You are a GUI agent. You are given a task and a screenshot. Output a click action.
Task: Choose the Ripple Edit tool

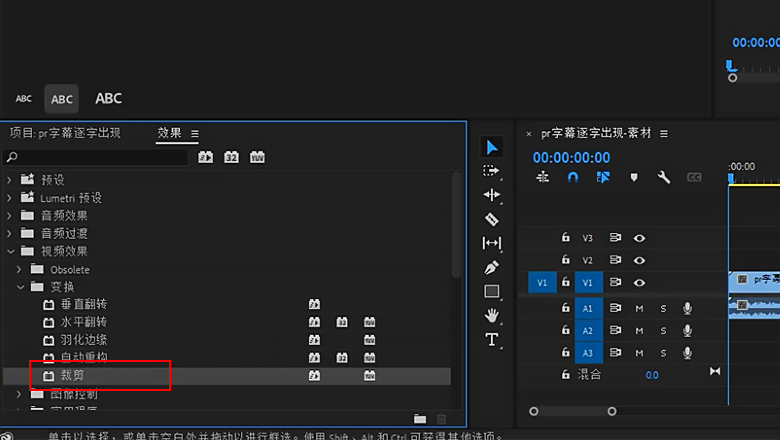pos(491,195)
